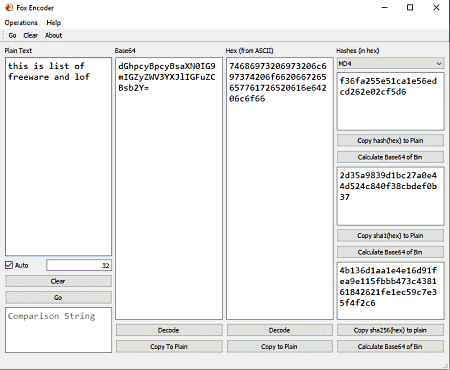Click Clear in the toolbar
The height and width of the screenshot is (370, 450).
(30, 35)
